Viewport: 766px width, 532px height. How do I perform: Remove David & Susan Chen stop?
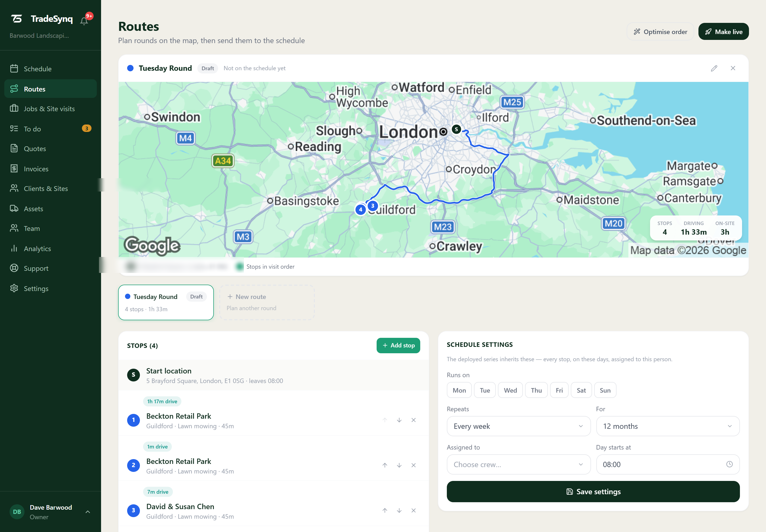pos(413,510)
